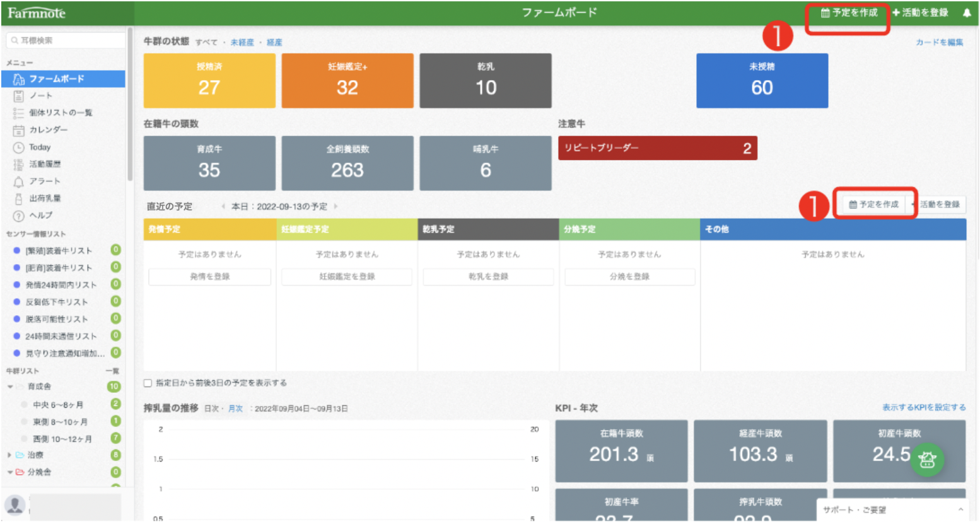The image size is (980, 522).
Task: Click the カードを編集 link
Action: (x=940, y=43)
